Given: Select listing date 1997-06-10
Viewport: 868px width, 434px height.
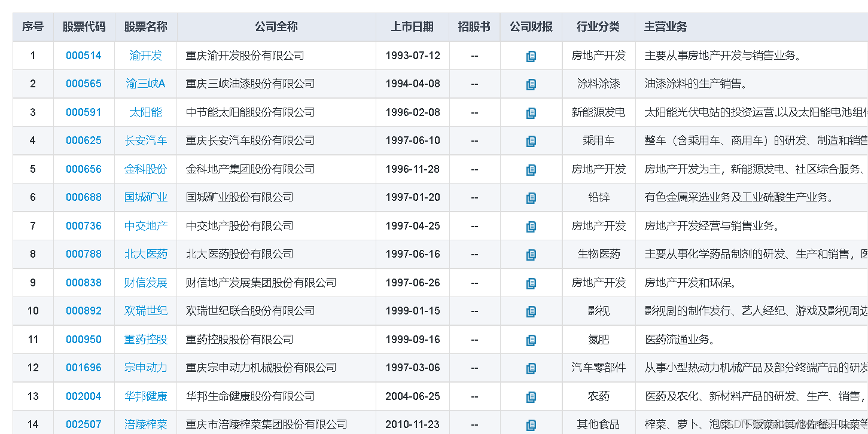Looking at the screenshot, I should (x=413, y=140).
